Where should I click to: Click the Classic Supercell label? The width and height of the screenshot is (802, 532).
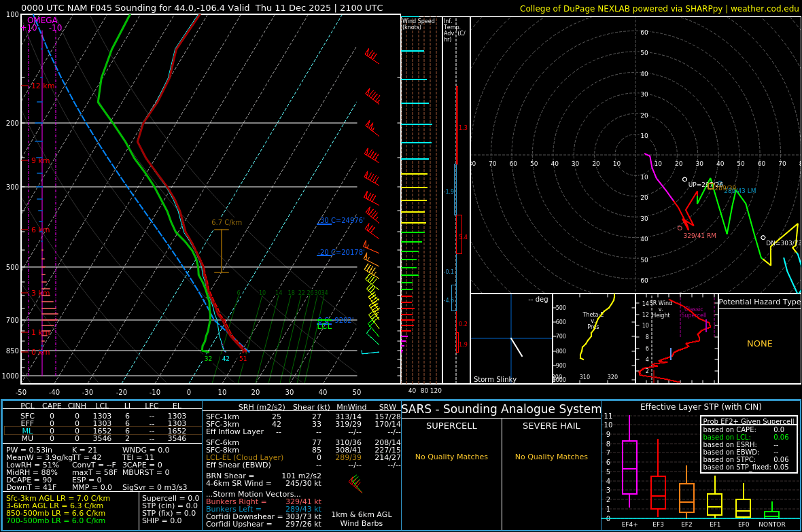[693, 312]
